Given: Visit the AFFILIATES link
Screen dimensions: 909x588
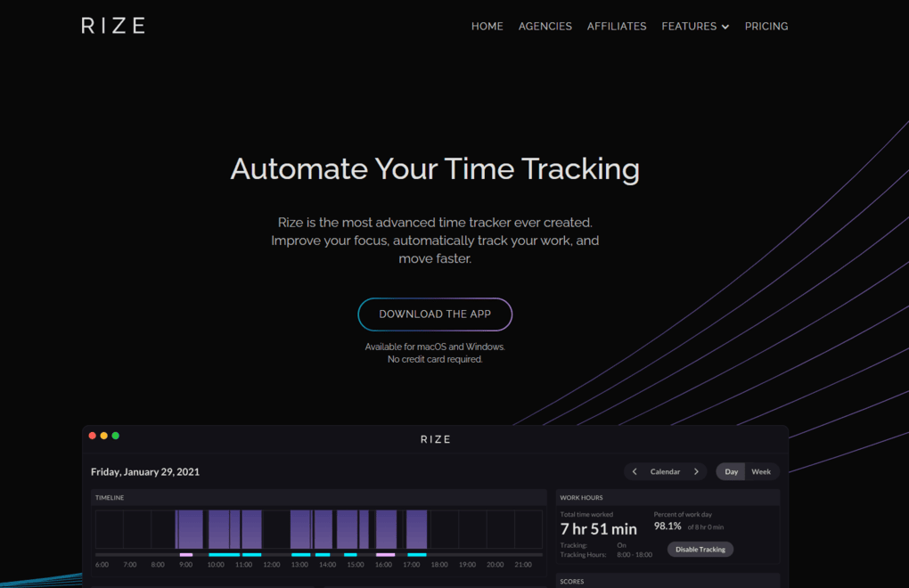Looking at the screenshot, I should click(x=616, y=26).
